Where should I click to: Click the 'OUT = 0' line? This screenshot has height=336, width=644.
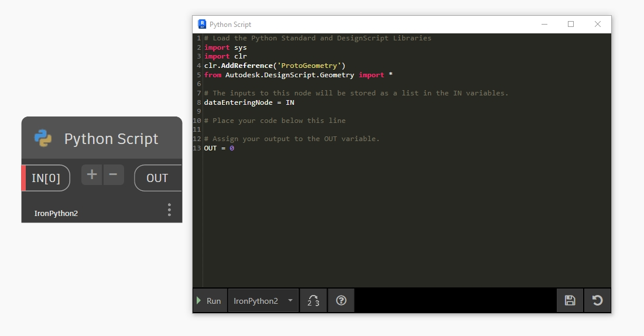tap(219, 148)
